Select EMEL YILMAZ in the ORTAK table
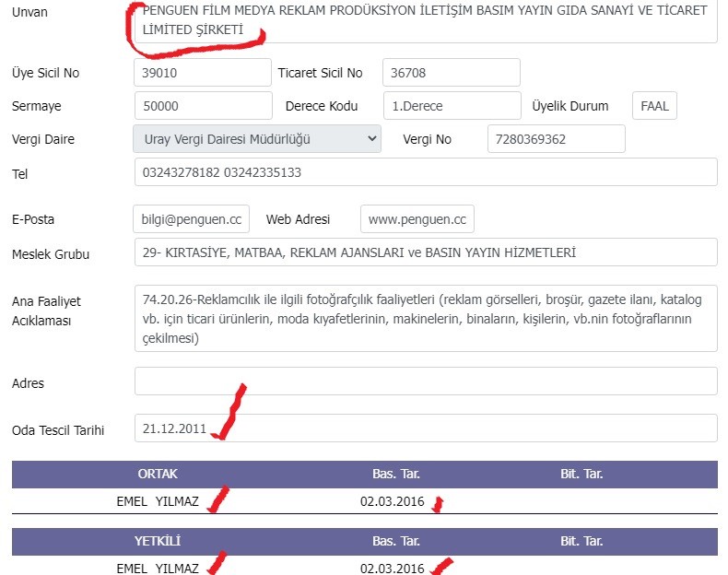 coord(158,501)
